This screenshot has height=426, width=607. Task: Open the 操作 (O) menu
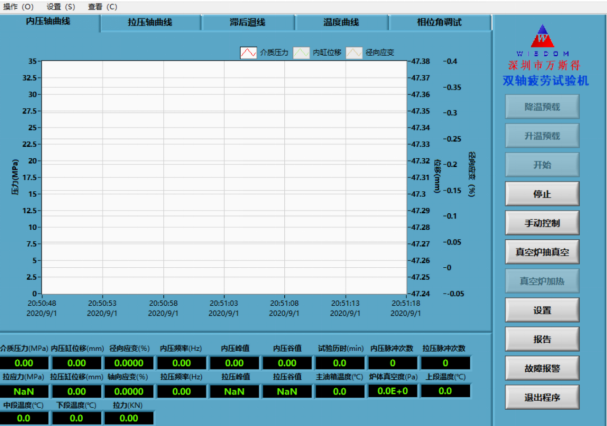(18, 7)
